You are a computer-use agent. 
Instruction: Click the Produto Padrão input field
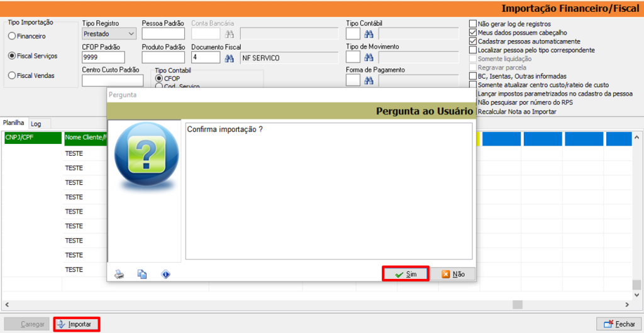[x=163, y=57]
